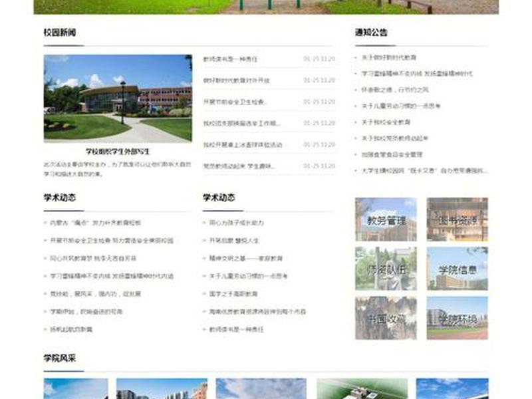Screen dimensions: 532x399
Task: Click the 通知公告 section heading
Action: (371, 33)
